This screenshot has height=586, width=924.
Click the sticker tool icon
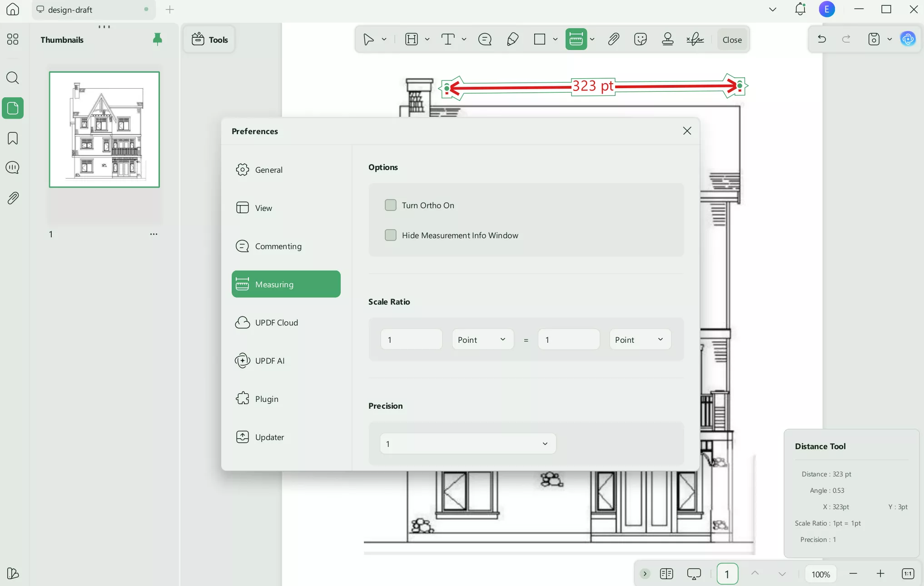click(x=640, y=40)
